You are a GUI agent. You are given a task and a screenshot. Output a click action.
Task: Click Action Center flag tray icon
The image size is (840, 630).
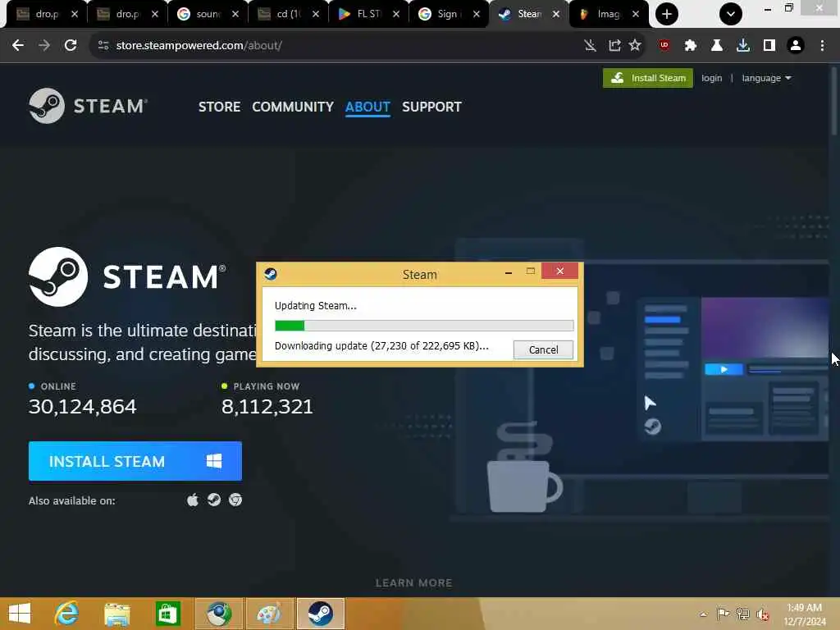[x=723, y=614]
